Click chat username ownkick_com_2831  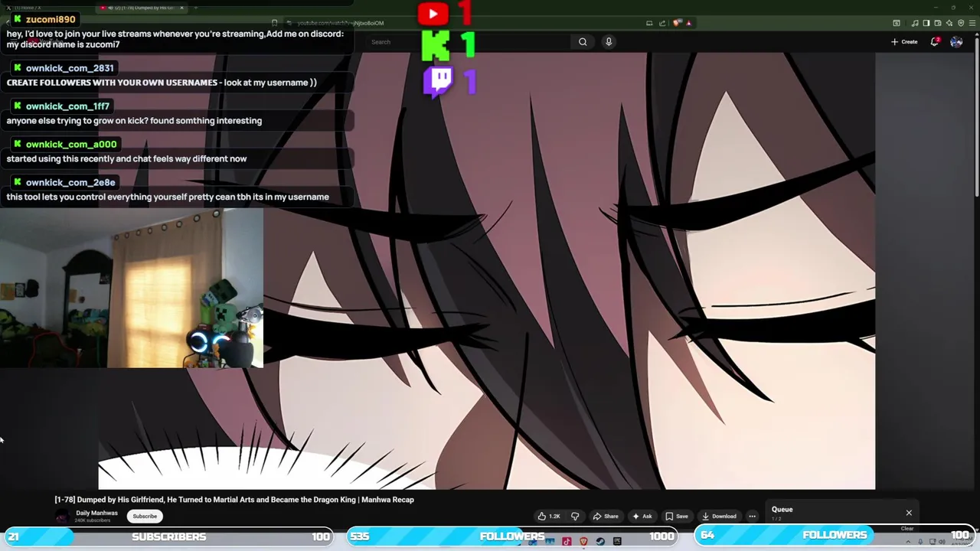(x=70, y=68)
